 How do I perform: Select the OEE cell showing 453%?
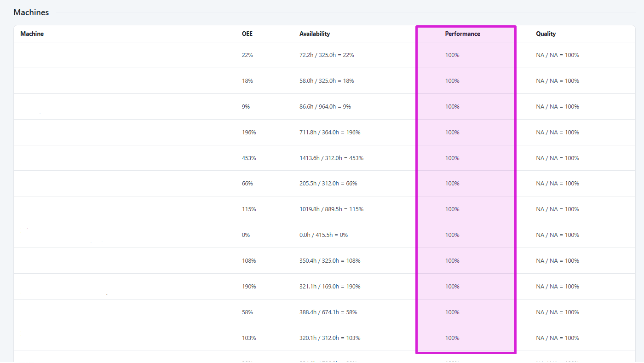249,158
